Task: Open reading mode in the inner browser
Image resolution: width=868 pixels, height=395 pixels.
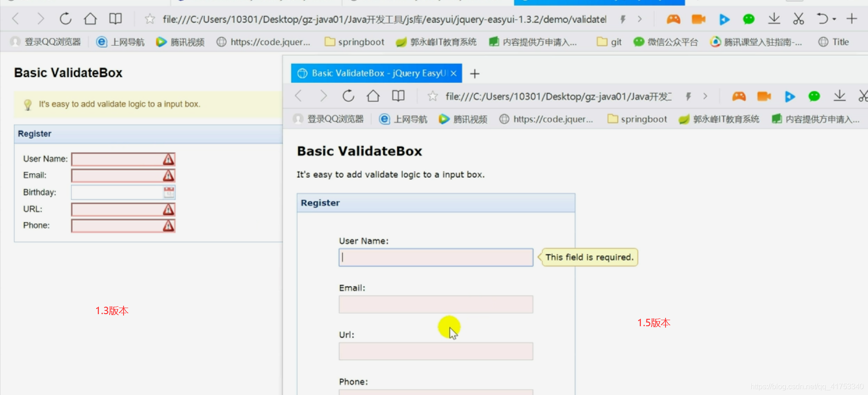Action: click(398, 96)
